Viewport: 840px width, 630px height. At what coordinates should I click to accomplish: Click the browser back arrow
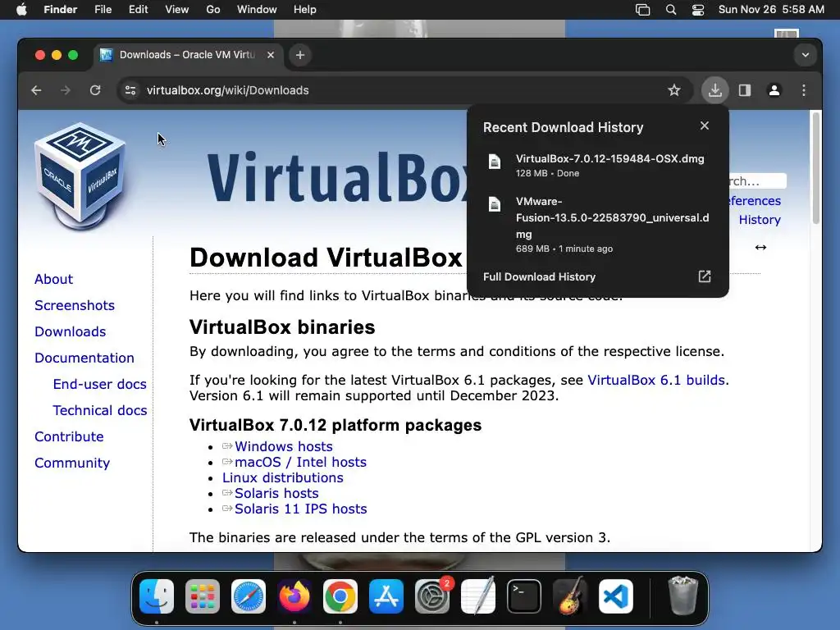coord(36,90)
